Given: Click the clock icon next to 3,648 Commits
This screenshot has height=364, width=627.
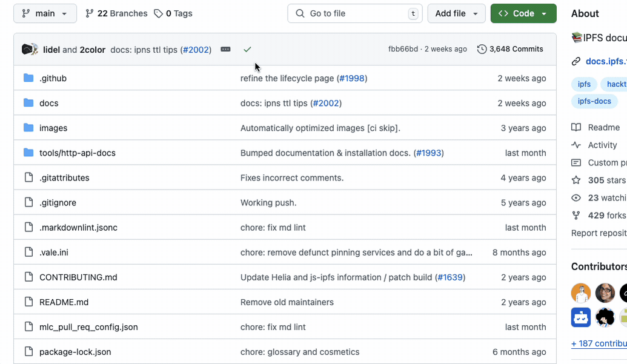Looking at the screenshot, I should [482, 48].
